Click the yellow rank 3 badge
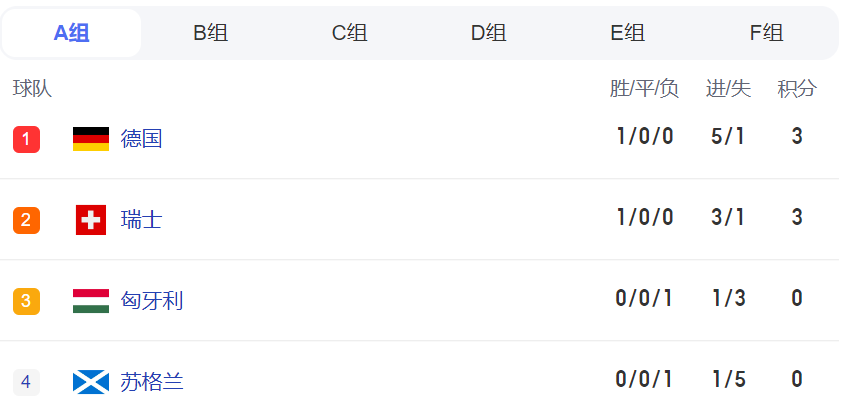Image resolution: width=841 pixels, height=400 pixels. click(26, 301)
